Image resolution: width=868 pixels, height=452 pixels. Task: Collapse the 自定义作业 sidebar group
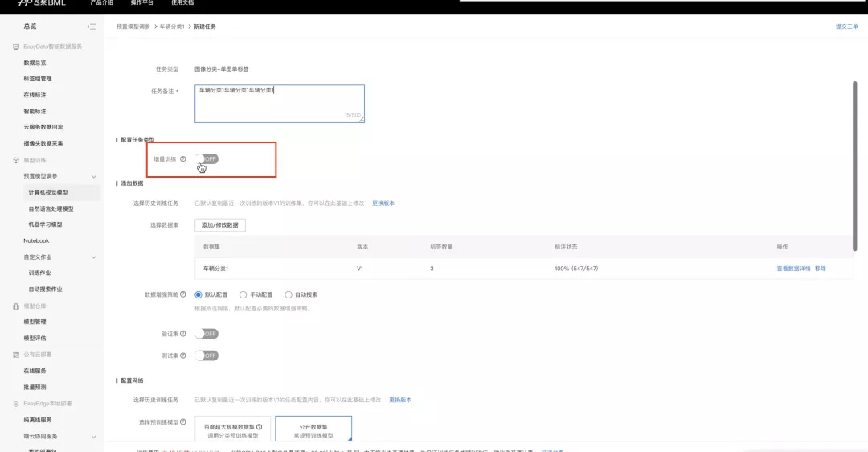[x=93, y=257]
